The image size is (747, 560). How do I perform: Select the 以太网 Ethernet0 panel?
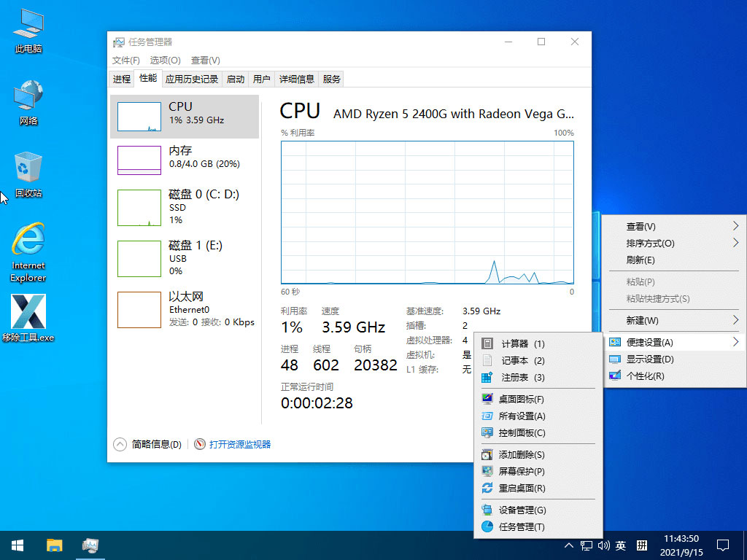click(186, 308)
